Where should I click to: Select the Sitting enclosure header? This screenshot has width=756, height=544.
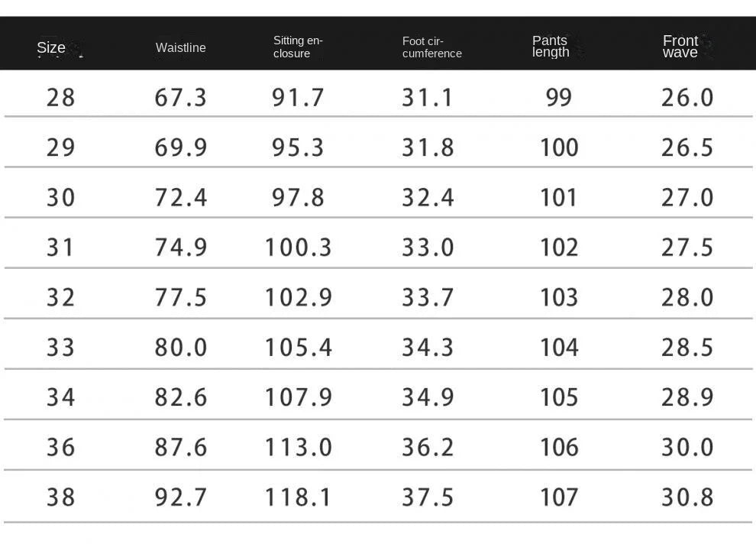click(x=298, y=47)
